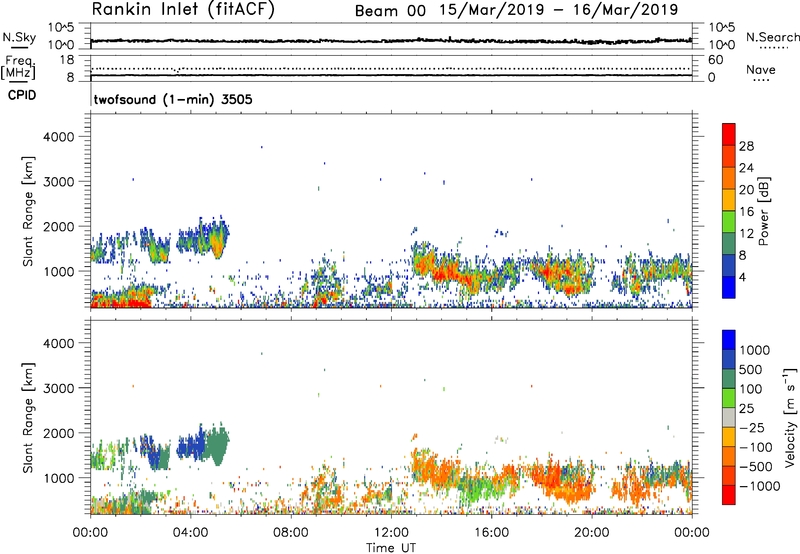Click the '-1000' tick on the velocity color bar
This screenshot has width=800, height=554.
point(760,486)
